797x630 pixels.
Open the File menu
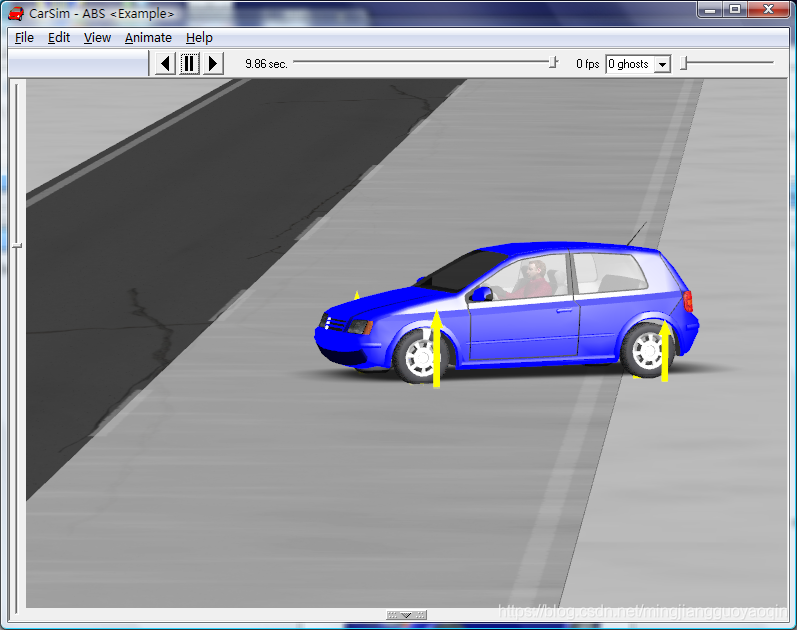(x=24, y=38)
